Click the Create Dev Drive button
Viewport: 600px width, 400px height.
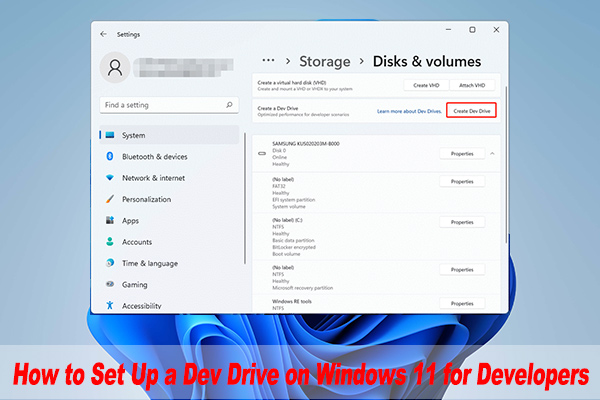click(471, 111)
